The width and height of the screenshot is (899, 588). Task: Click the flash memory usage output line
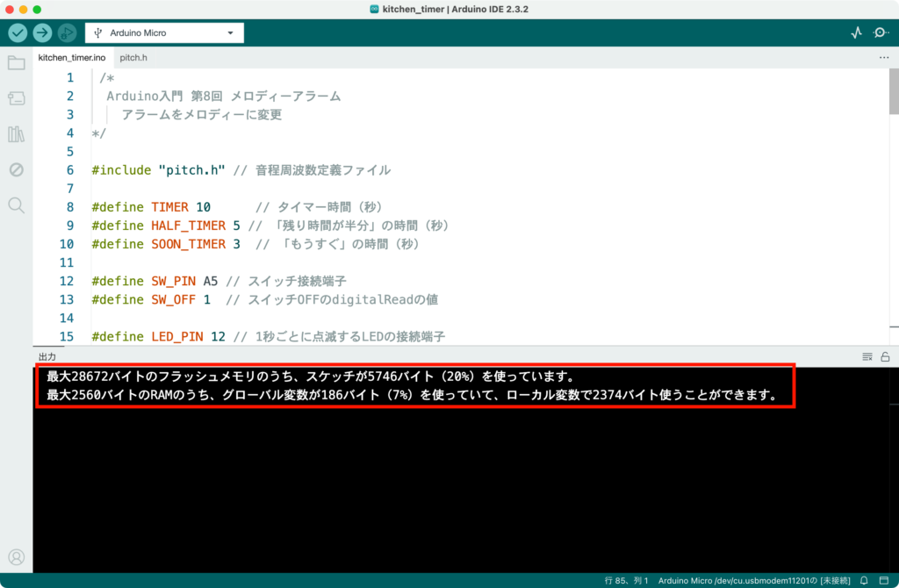click(311, 376)
